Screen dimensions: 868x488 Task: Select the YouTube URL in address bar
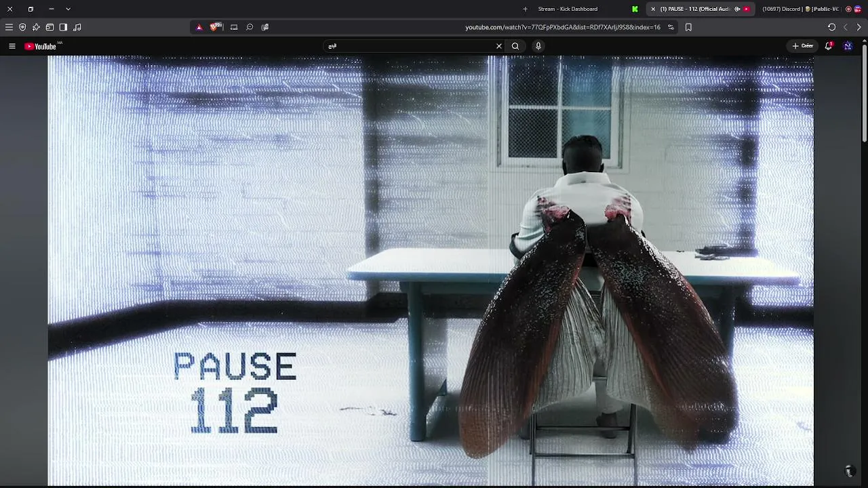563,27
